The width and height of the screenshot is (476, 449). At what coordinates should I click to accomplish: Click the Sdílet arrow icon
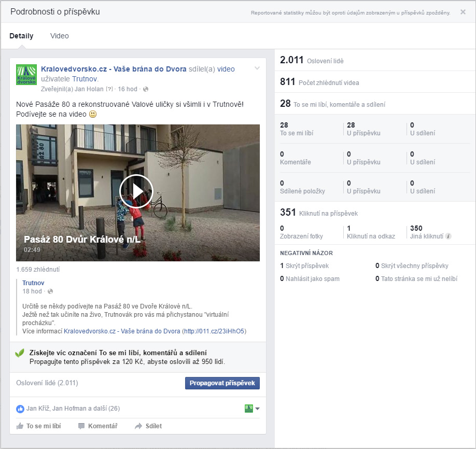[x=138, y=426]
